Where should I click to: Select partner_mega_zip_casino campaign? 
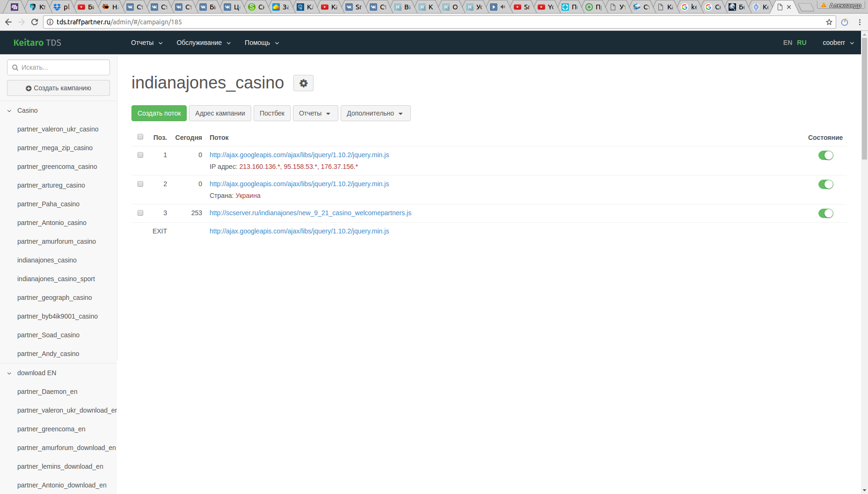55,148
